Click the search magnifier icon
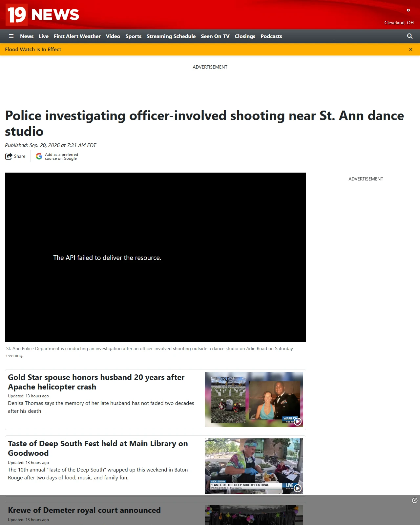The image size is (420, 525). pyautogui.click(x=410, y=36)
